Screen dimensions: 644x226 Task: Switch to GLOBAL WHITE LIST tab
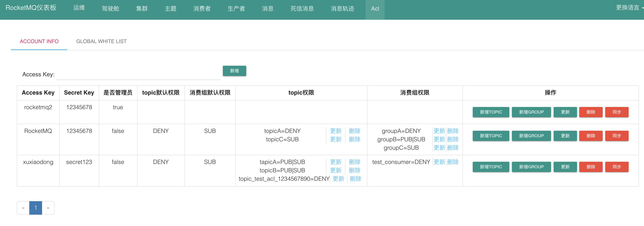(x=101, y=41)
